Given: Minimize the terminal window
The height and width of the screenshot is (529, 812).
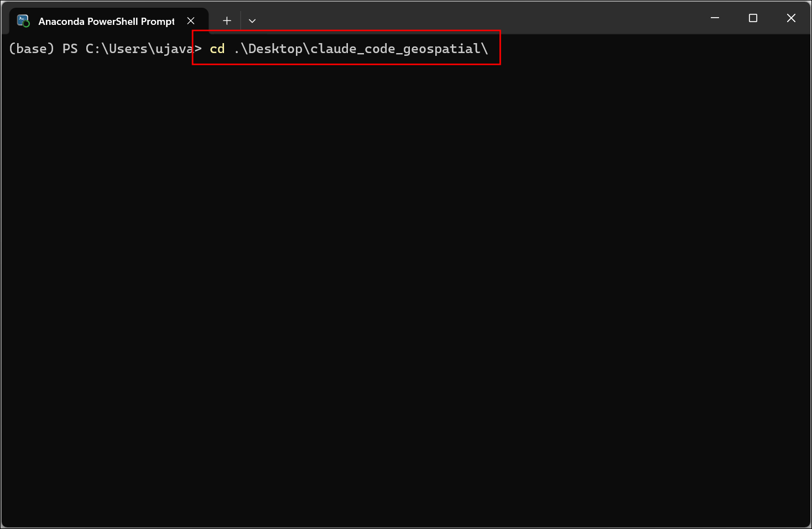Looking at the screenshot, I should [715, 18].
